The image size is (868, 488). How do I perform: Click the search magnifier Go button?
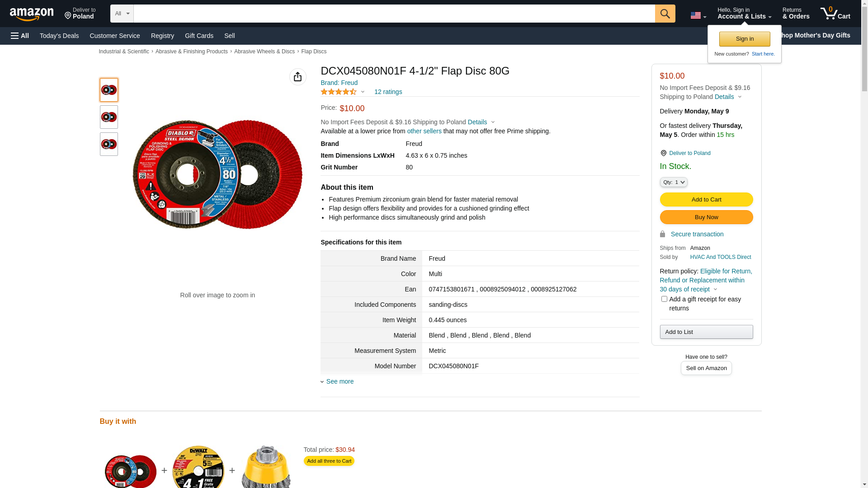(x=665, y=14)
